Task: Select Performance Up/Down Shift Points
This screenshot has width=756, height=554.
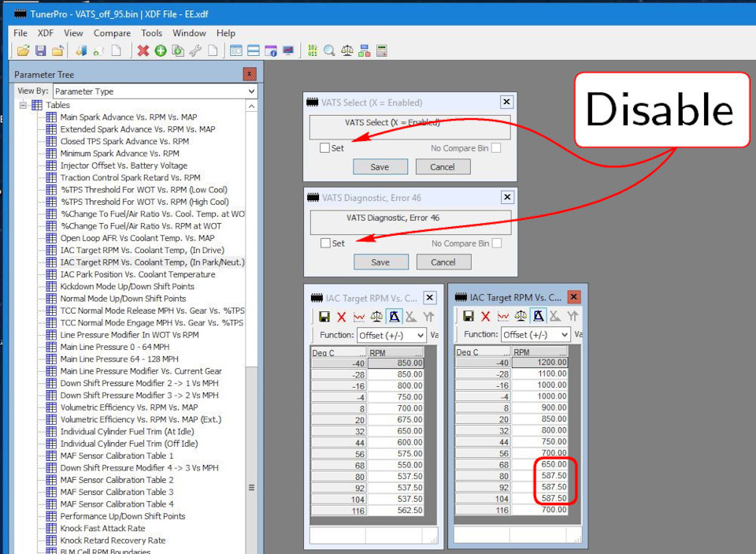Action: tap(123, 516)
